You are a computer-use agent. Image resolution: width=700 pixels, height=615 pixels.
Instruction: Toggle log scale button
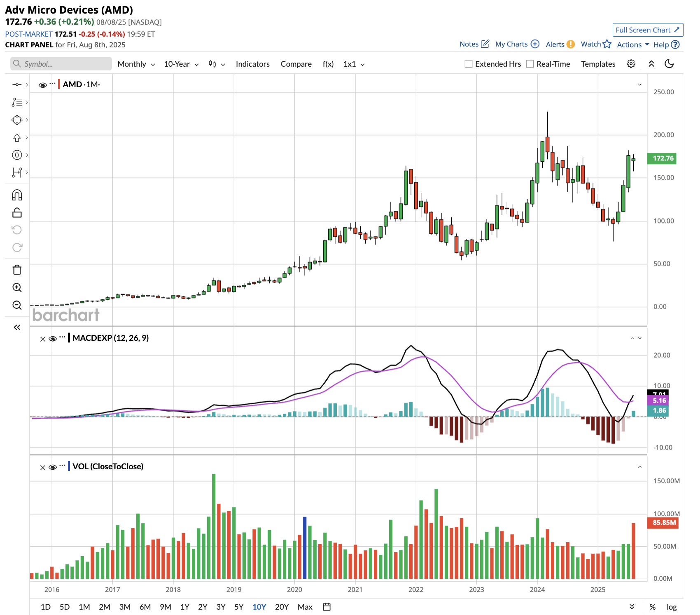coord(672,607)
